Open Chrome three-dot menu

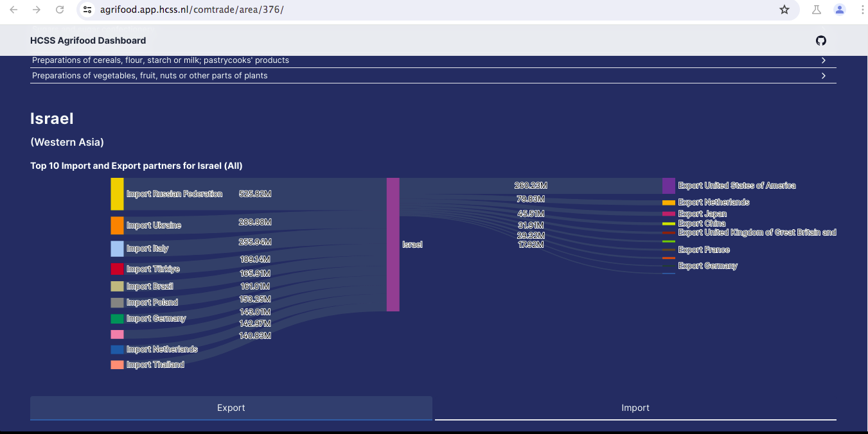click(862, 10)
